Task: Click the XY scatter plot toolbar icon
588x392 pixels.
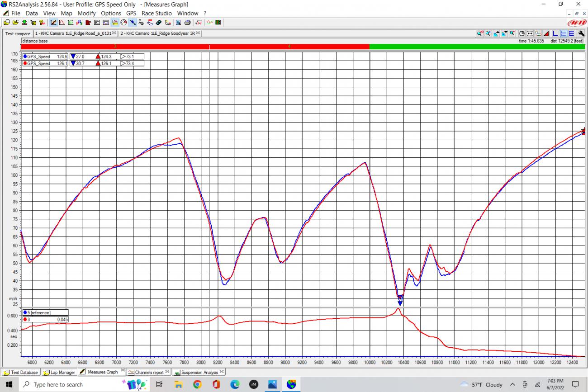Action: [71, 22]
